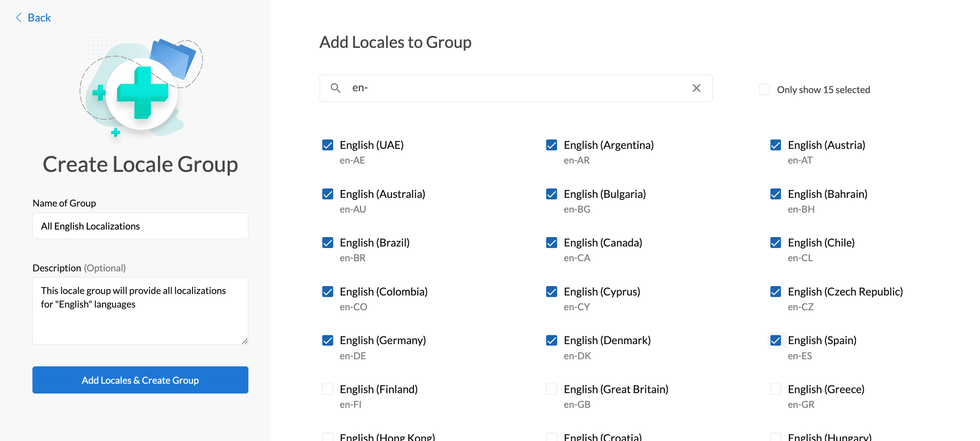Image resolution: width=980 pixels, height=441 pixels.
Task: Click inside the Description text area
Action: (x=140, y=310)
